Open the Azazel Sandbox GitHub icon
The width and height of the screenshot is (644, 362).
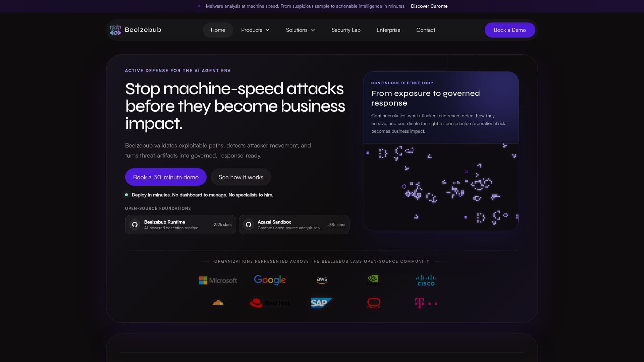click(x=249, y=225)
